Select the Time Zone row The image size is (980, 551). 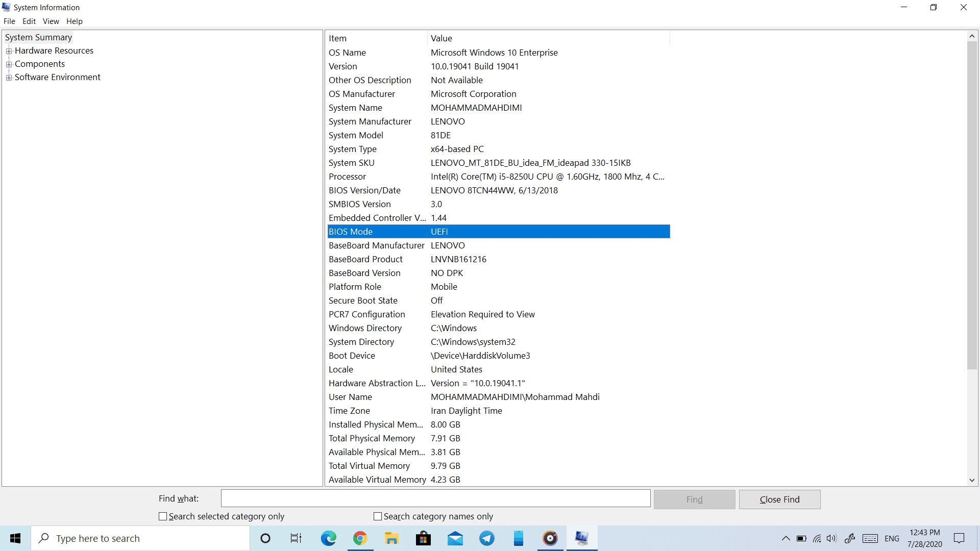[498, 411]
